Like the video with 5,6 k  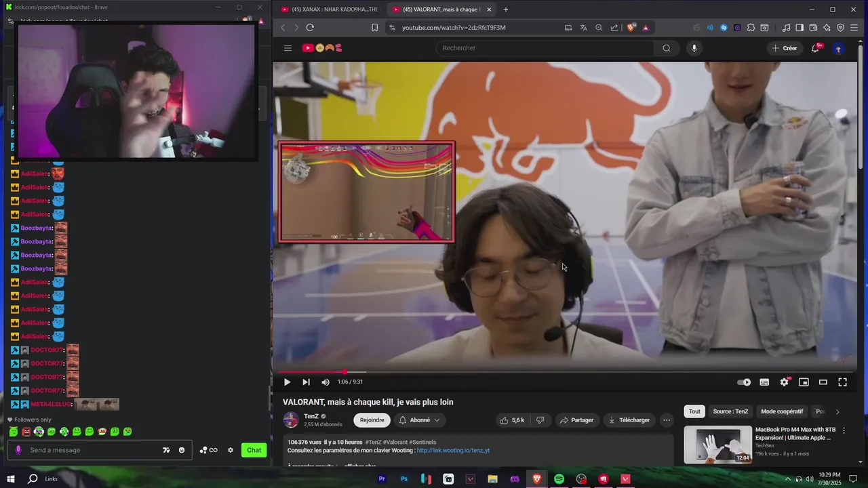[x=512, y=420]
